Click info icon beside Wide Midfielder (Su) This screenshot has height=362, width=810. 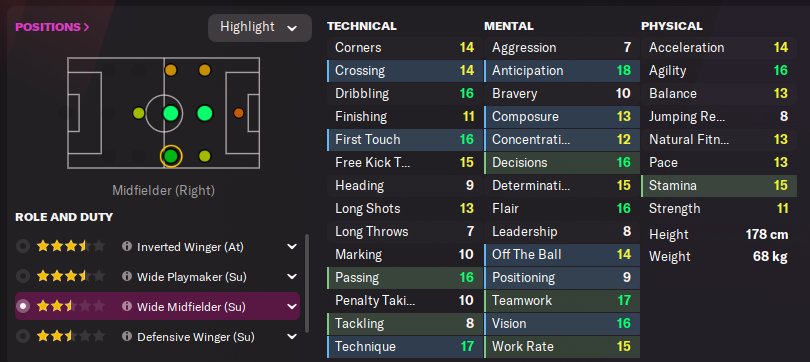pos(127,306)
